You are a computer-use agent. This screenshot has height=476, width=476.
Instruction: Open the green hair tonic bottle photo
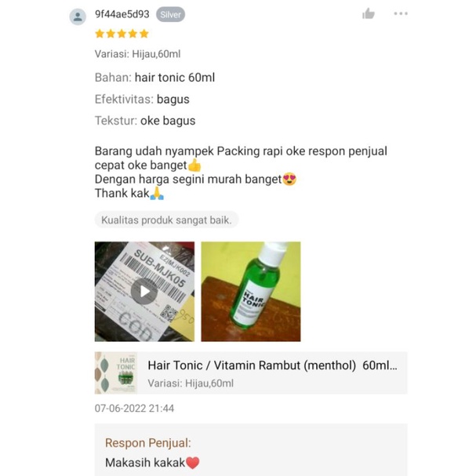tap(251, 292)
